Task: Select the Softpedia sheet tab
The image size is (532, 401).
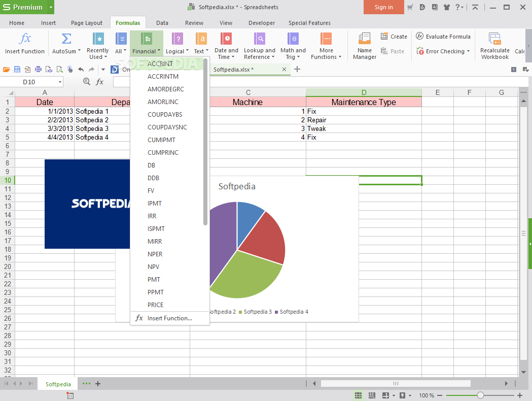Action: tap(58, 384)
